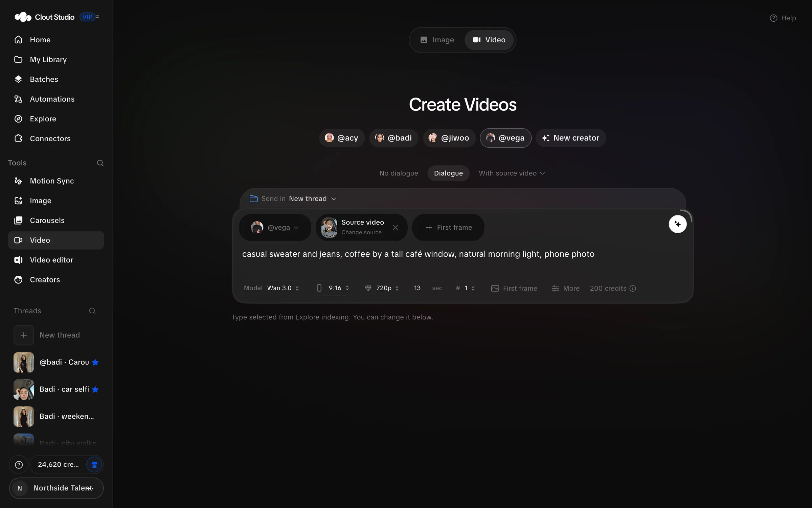Search threads with magnifier icon
The height and width of the screenshot is (508, 812).
(x=92, y=311)
